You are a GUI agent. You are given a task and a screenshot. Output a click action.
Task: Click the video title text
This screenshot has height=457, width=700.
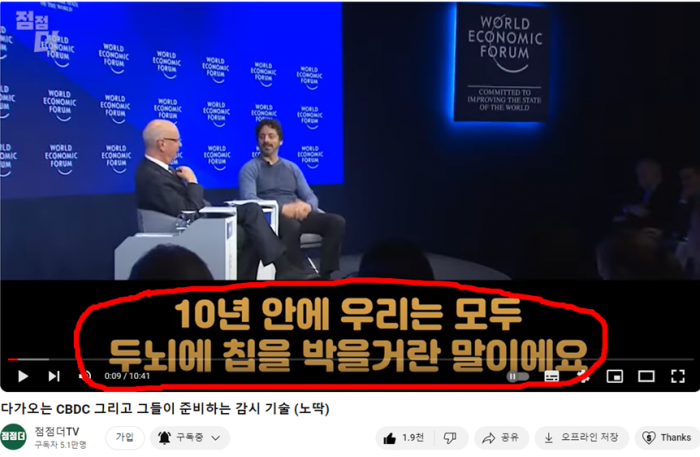[165, 408]
